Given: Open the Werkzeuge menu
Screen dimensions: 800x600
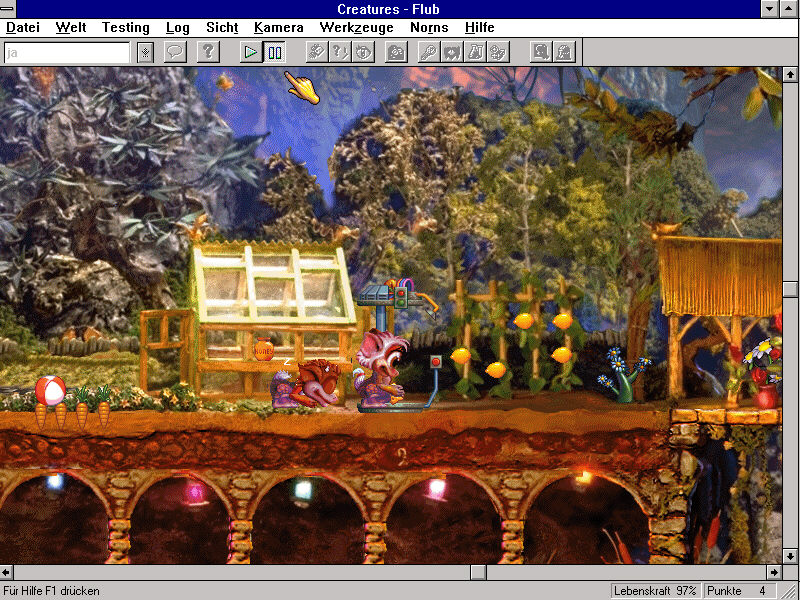Looking at the screenshot, I should [356, 28].
